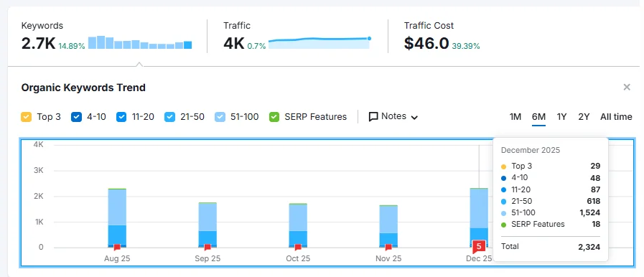The height and width of the screenshot is (277, 644).
Task: Click the Traffic Cost $46.0 value
Action: pos(426,43)
